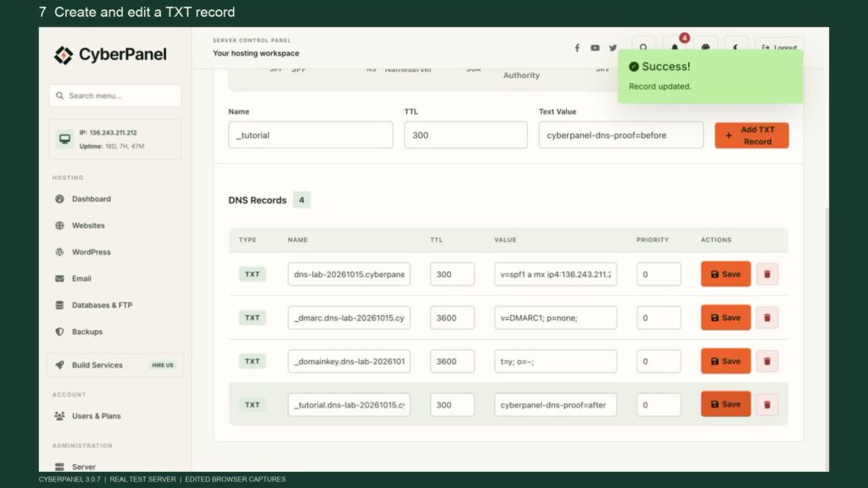Edit priority of the t=y; o=~; row
868x488 pixels.
tap(659, 361)
